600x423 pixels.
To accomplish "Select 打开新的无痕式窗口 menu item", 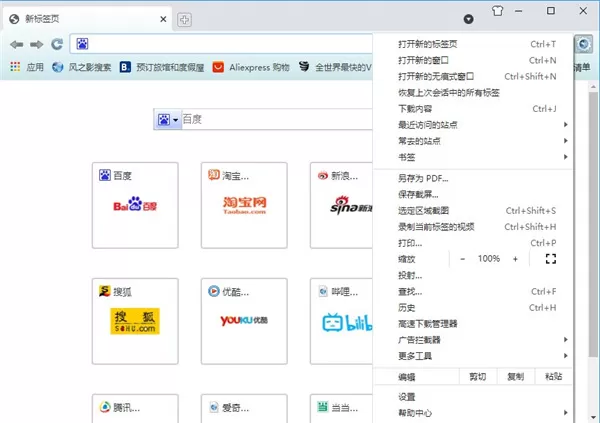I will (473, 76).
